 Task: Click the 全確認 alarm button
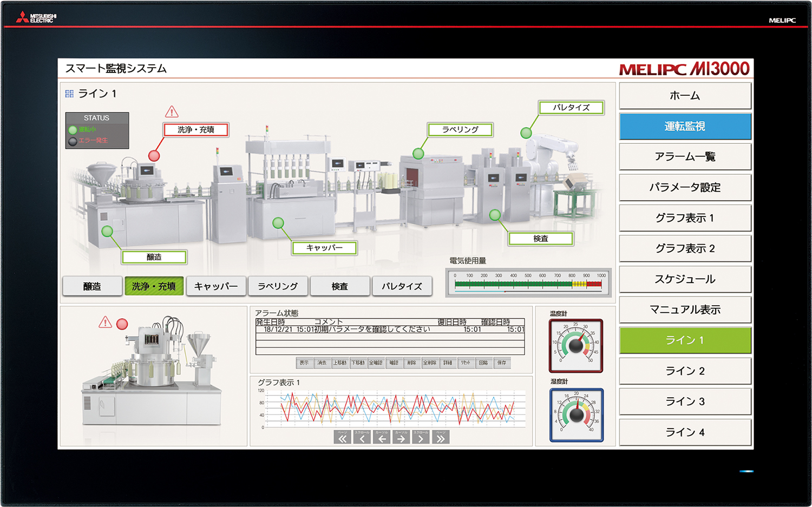coord(376,363)
